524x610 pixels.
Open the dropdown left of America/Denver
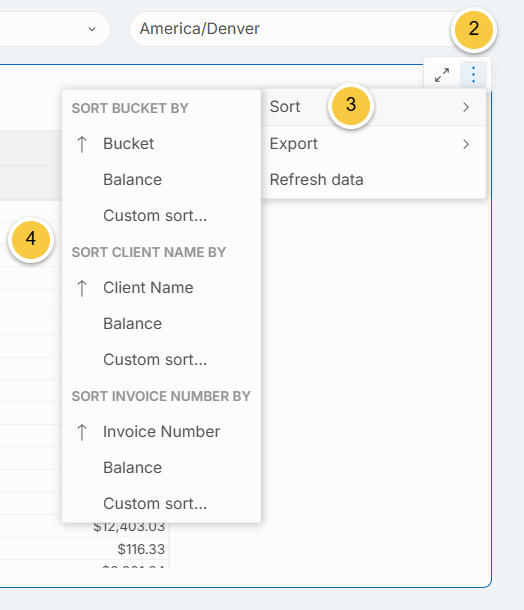tap(54, 29)
